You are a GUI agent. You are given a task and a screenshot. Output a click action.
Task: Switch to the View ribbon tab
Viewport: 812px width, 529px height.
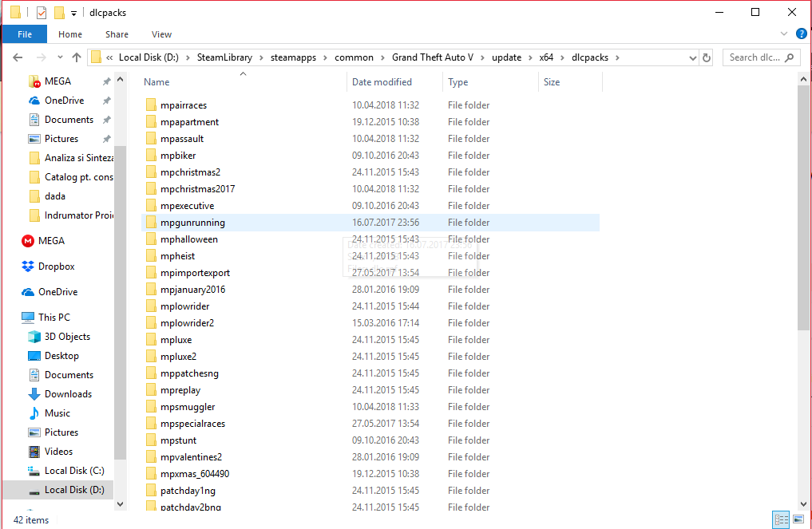[x=161, y=34]
